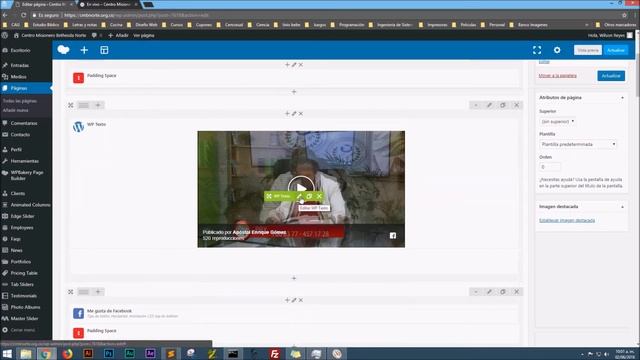The image size is (640, 360).
Task: Open the Superior parent page dropdown
Action: pyautogui.click(x=558, y=122)
